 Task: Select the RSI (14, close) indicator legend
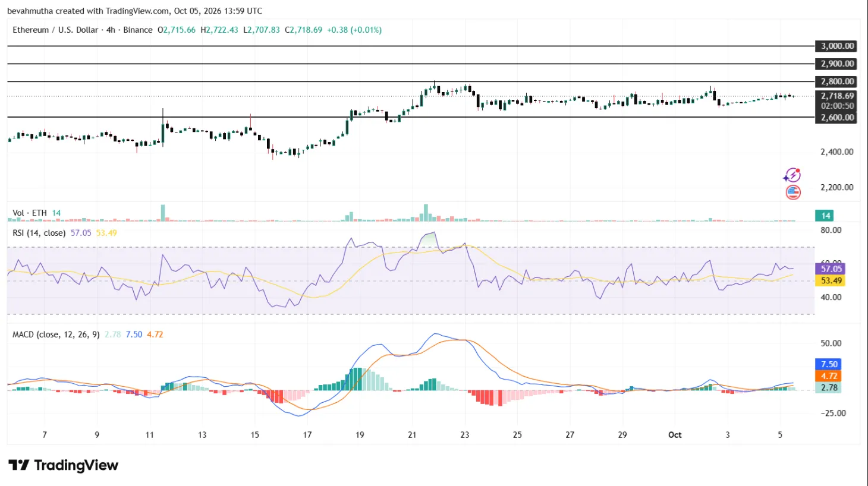(39, 233)
